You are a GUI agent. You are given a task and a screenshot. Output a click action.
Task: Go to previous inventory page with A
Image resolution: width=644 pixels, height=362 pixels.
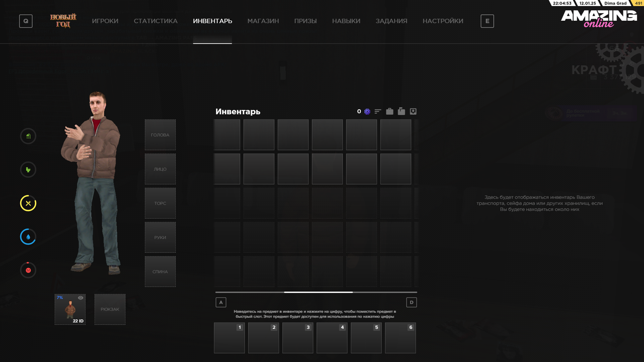tap(220, 302)
